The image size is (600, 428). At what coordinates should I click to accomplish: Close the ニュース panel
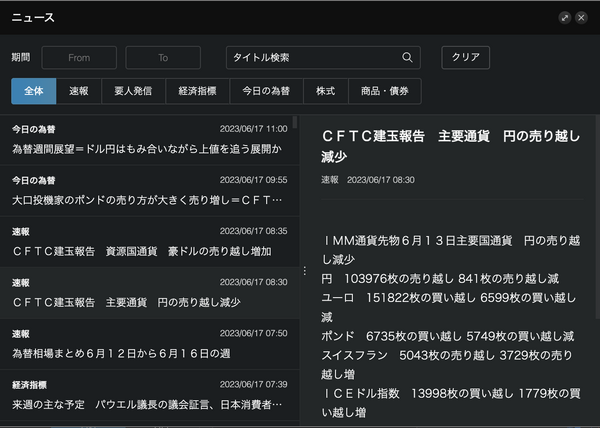pos(581,18)
